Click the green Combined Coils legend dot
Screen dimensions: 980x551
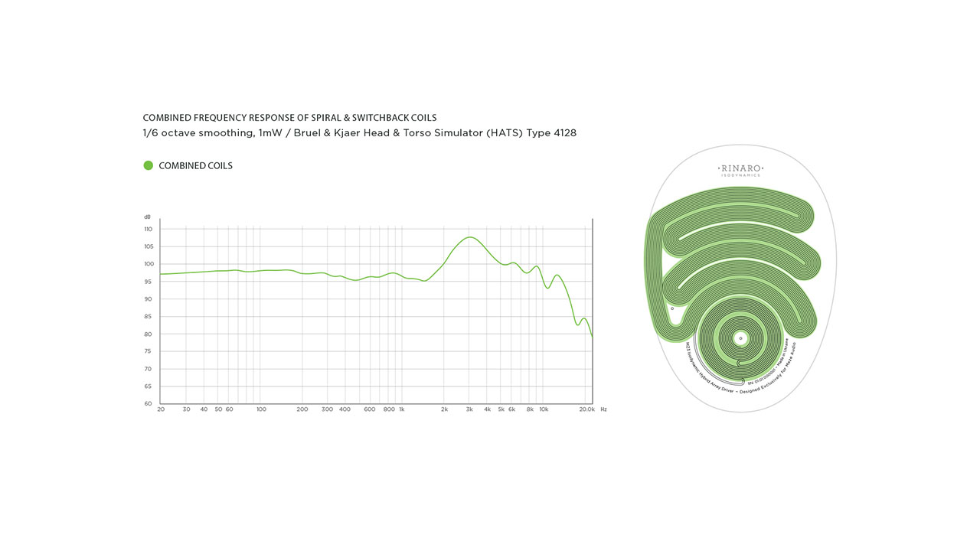149,165
